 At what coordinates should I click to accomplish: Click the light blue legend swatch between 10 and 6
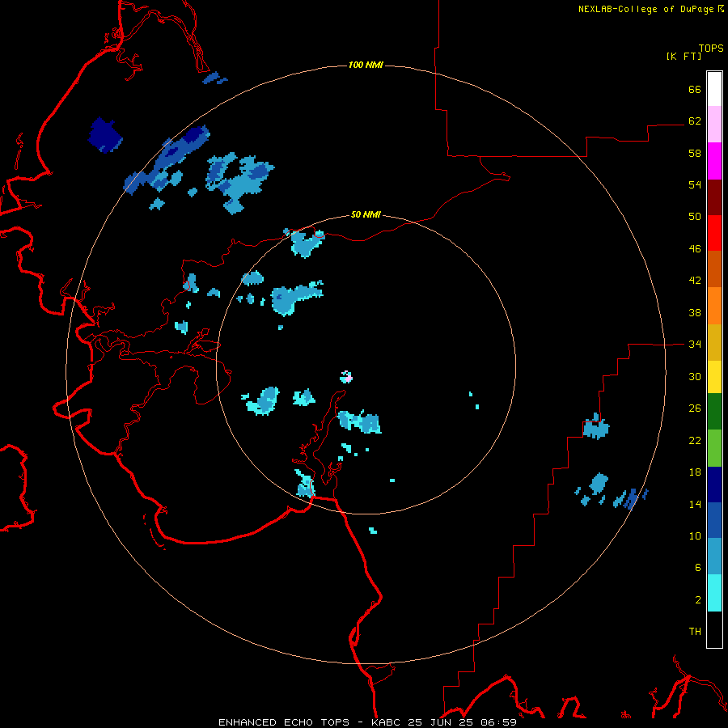(714, 557)
